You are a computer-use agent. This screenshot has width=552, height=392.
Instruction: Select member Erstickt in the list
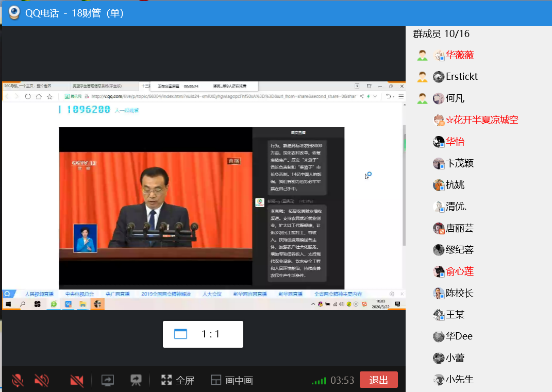click(461, 77)
